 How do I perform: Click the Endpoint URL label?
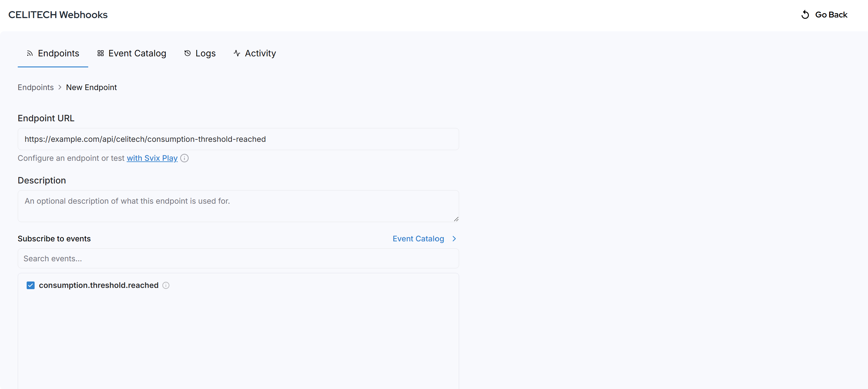46,118
